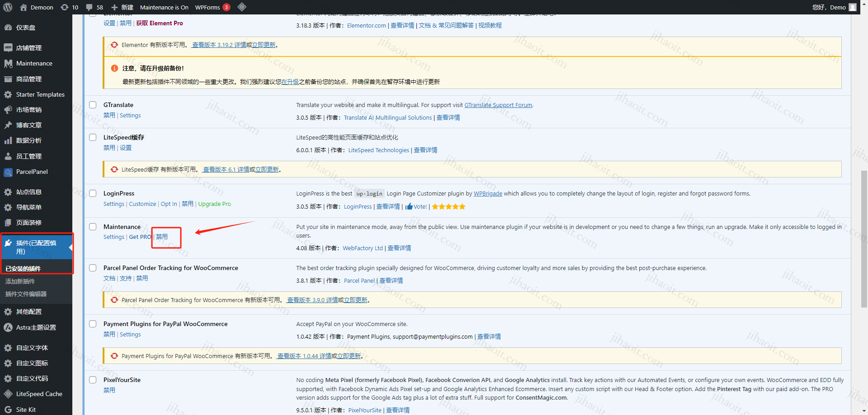Image resolution: width=868 pixels, height=415 pixels.
Task: Open GTranslate Support Forum link
Action: coord(498,105)
